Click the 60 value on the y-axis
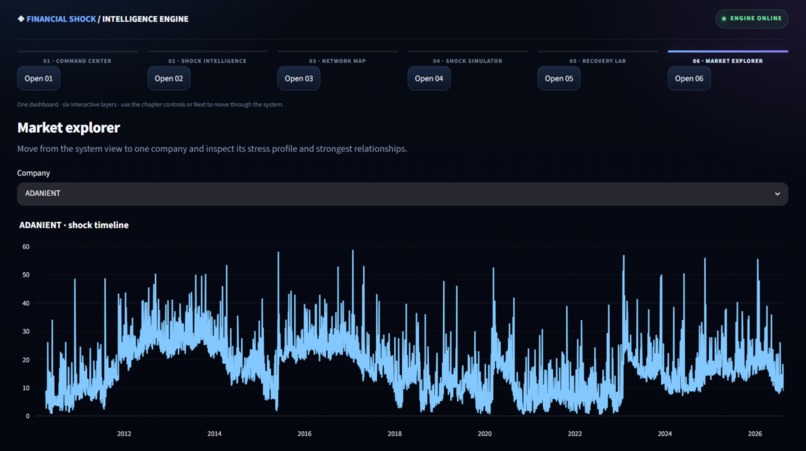Viewport: 806px width, 451px height. pos(26,247)
